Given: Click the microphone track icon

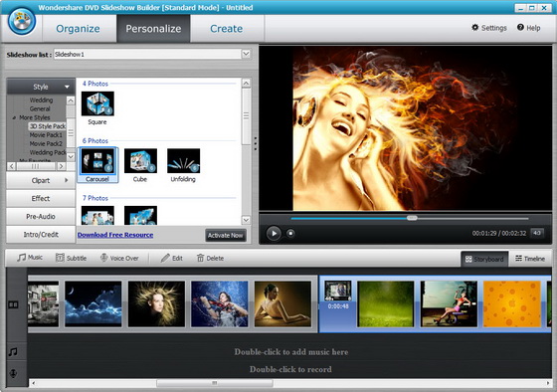Looking at the screenshot, I should 13,373.
